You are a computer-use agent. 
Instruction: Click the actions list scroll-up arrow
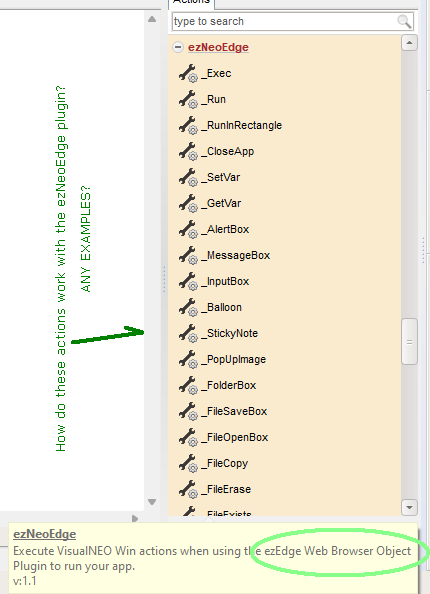(409, 43)
